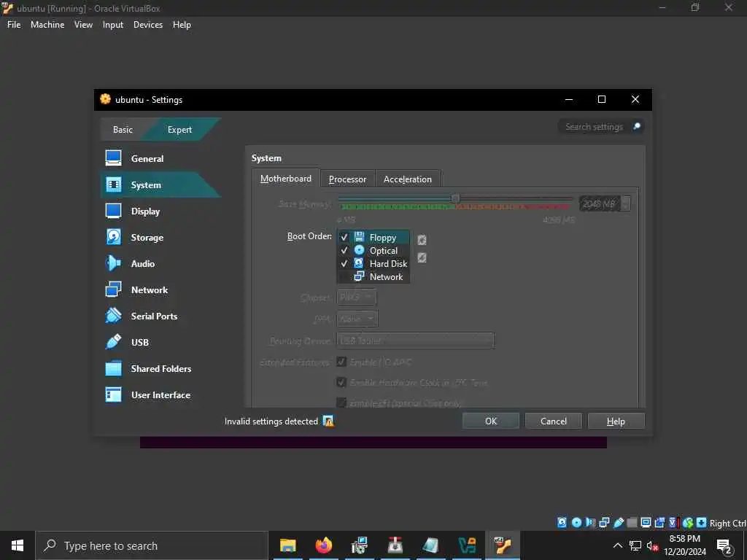The width and height of the screenshot is (747, 560).
Task: Uncheck Hard Disk in Boot Order
Action: click(344, 263)
